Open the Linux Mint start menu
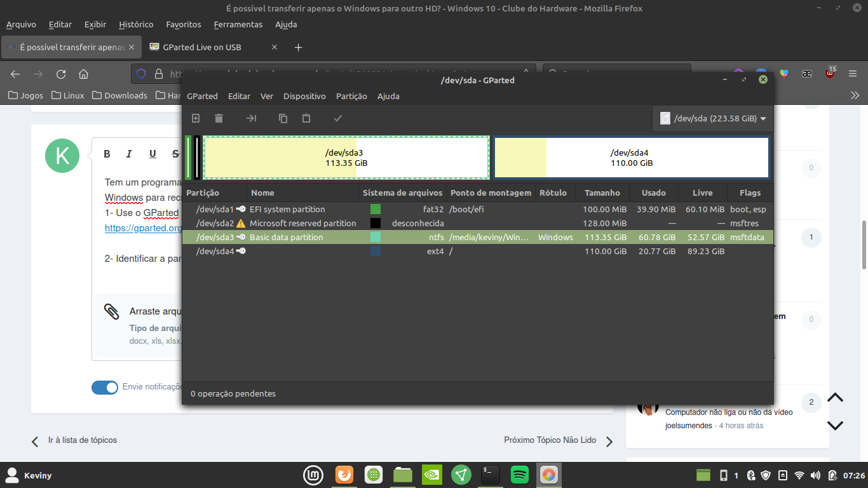This screenshot has width=868, height=488. pyautogui.click(x=314, y=475)
